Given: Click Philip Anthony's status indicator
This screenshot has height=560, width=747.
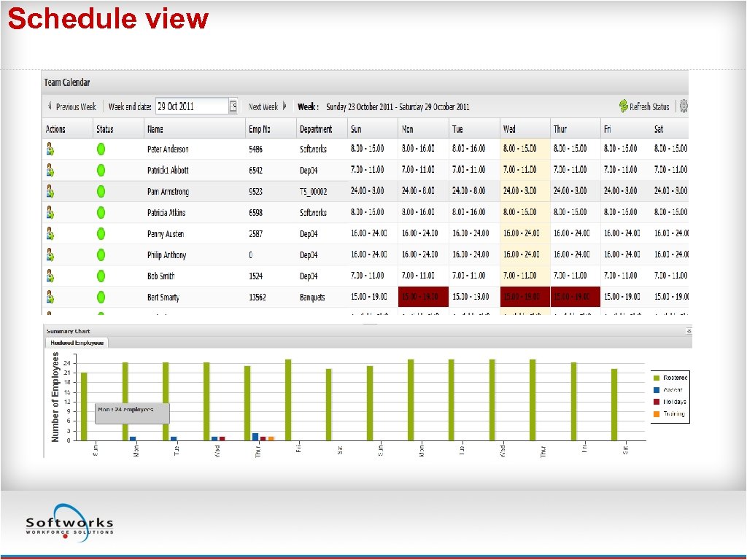Looking at the screenshot, I should click(101, 254).
